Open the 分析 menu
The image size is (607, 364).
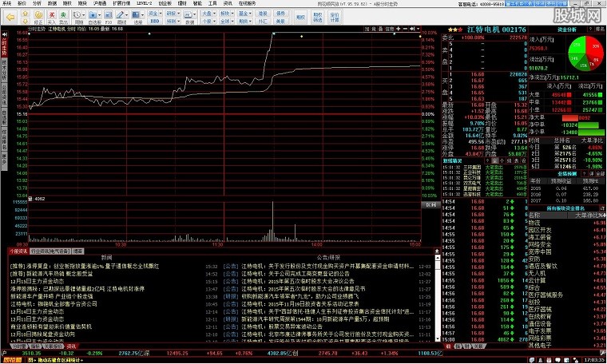click(x=38, y=3)
